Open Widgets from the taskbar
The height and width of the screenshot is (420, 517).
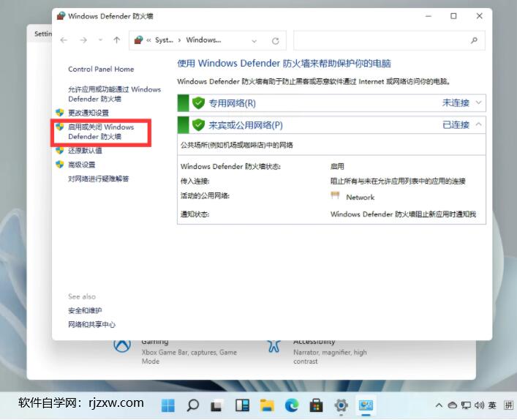(x=242, y=405)
